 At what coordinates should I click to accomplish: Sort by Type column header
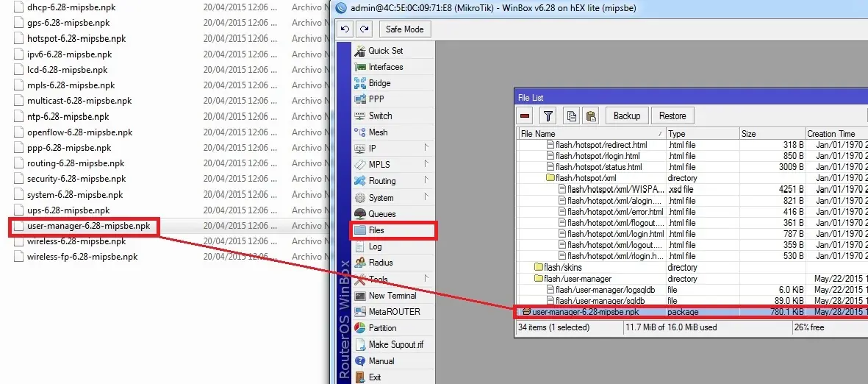tap(703, 134)
